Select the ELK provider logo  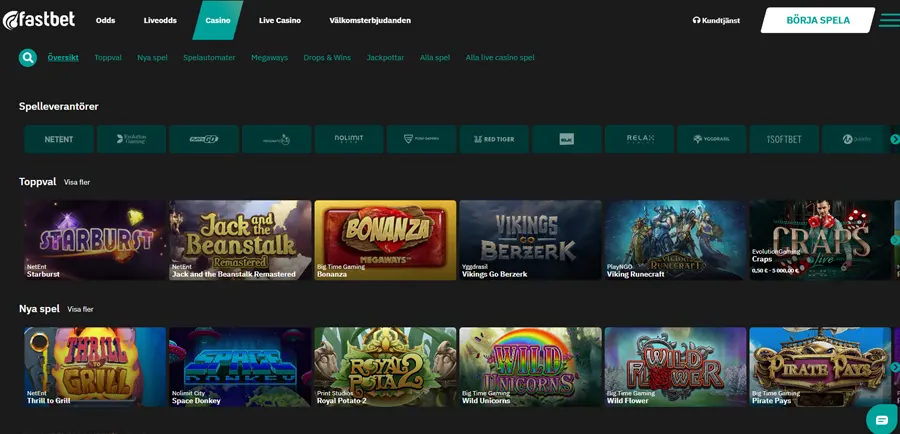click(x=567, y=139)
